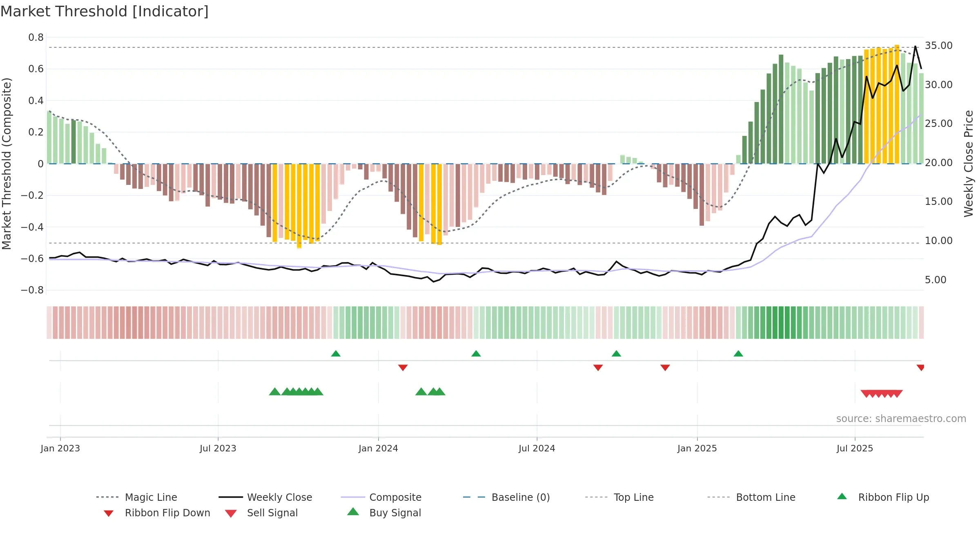Click the 0.8 left axis label
980x551 pixels.
pos(36,38)
